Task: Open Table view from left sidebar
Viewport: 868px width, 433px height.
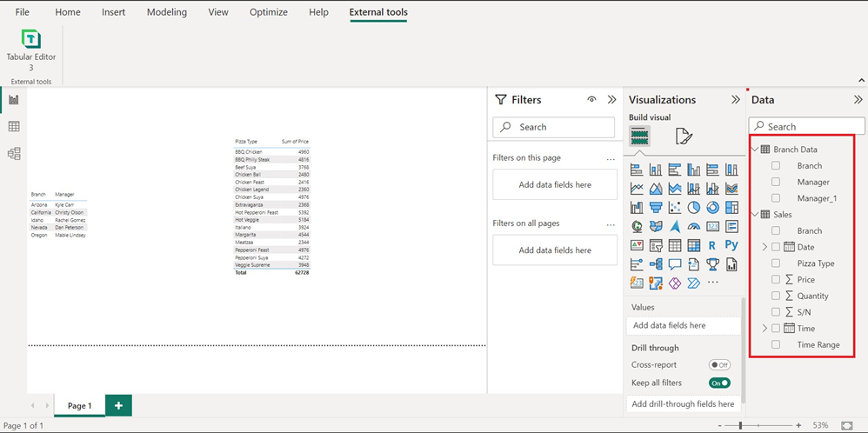Action: [x=14, y=127]
